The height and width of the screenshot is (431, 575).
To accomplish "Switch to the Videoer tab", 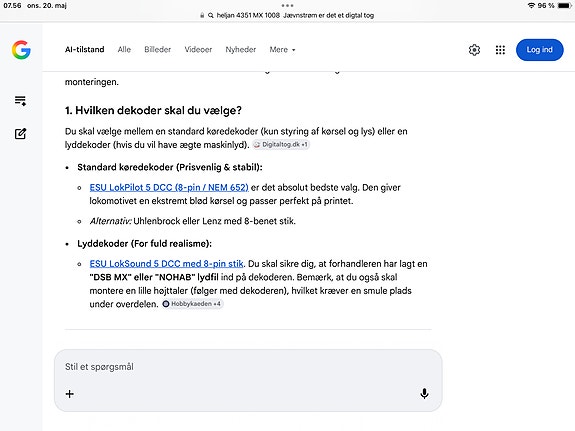I will point(198,50).
